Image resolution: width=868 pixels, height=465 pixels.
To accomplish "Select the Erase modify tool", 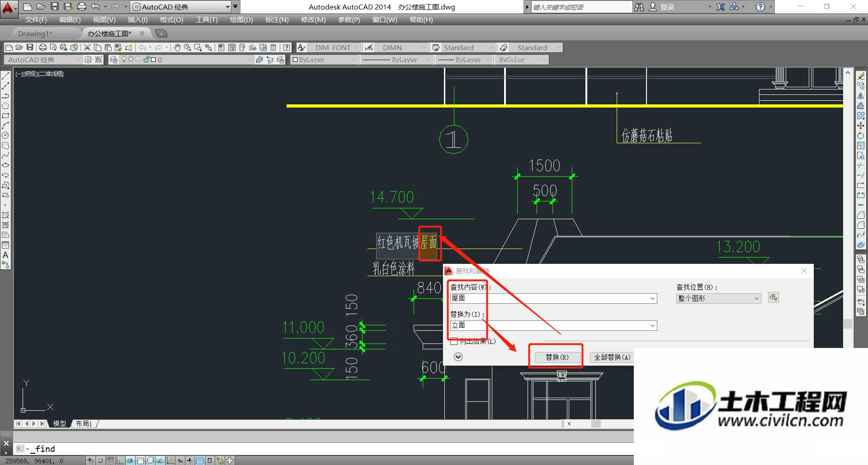I will tap(861, 76).
